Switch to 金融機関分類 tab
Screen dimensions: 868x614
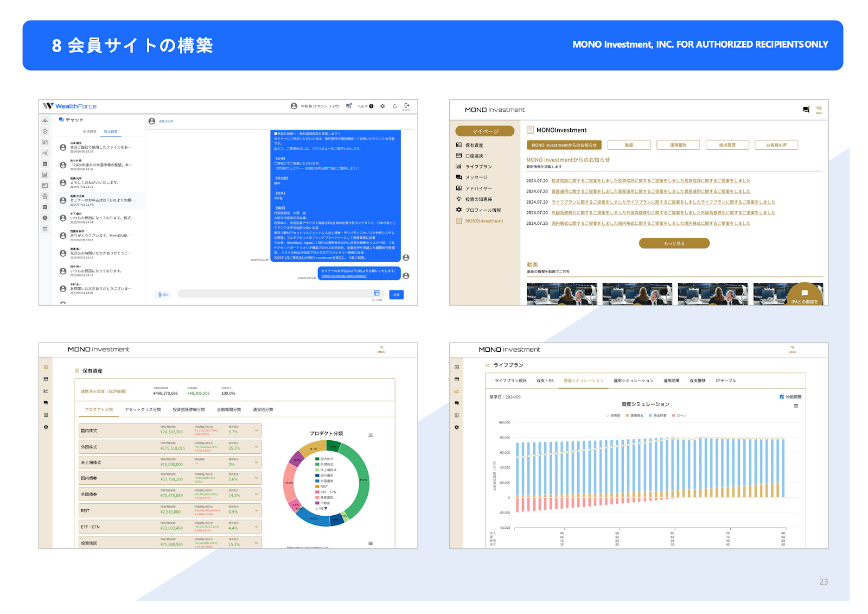click(229, 409)
